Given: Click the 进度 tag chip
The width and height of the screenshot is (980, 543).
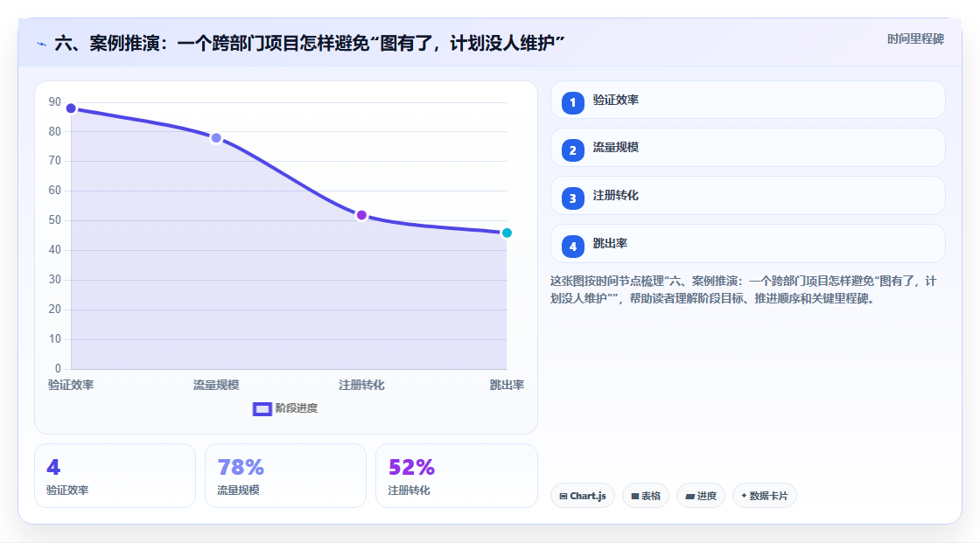Looking at the screenshot, I should 701,496.
